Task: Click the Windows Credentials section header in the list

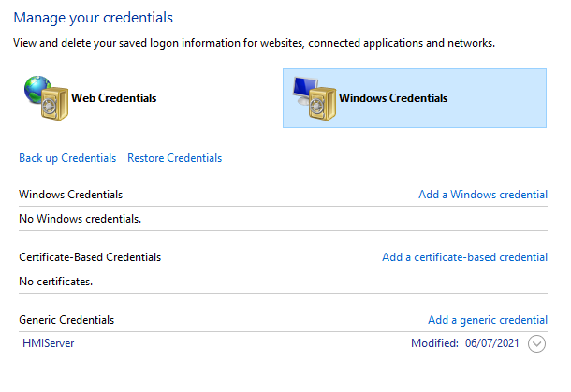Action: click(x=70, y=195)
